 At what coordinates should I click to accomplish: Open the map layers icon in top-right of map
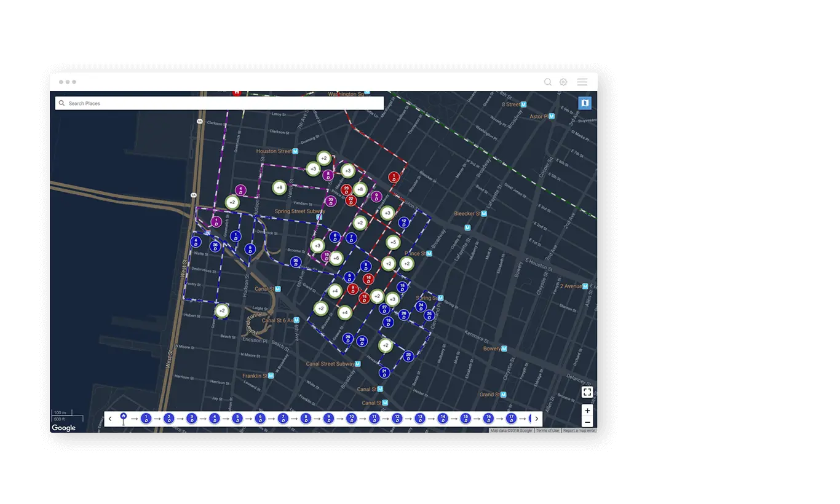[585, 103]
